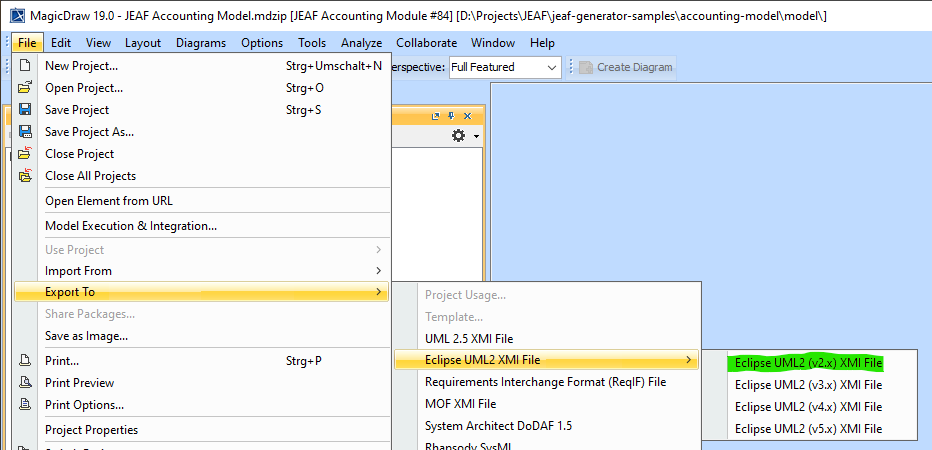Open the Layout menu
This screenshot has height=450, width=932.
(143, 43)
